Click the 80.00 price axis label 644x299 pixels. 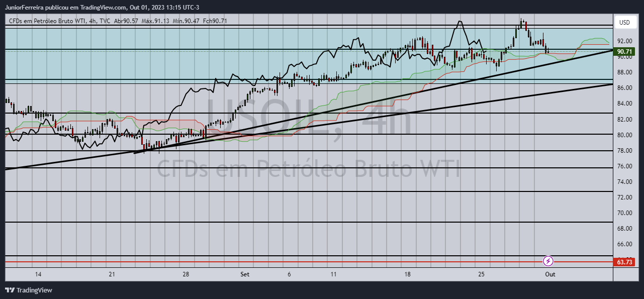(x=625, y=135)
